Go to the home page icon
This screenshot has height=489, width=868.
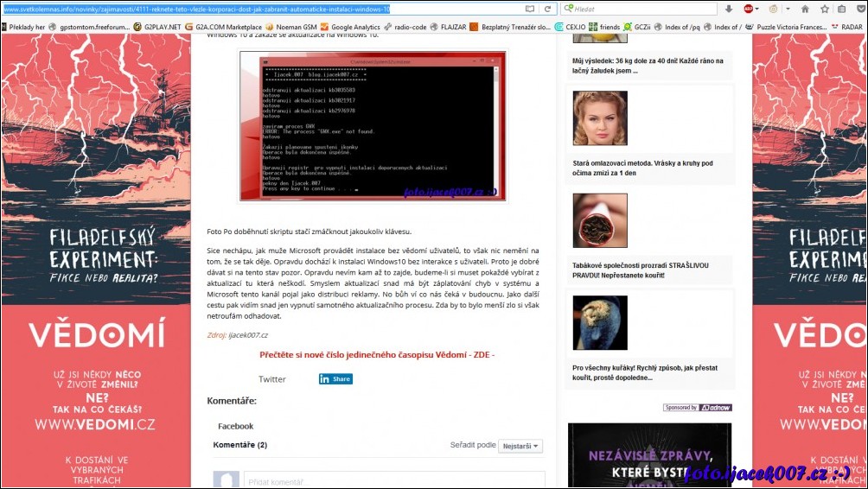point(805,9)
